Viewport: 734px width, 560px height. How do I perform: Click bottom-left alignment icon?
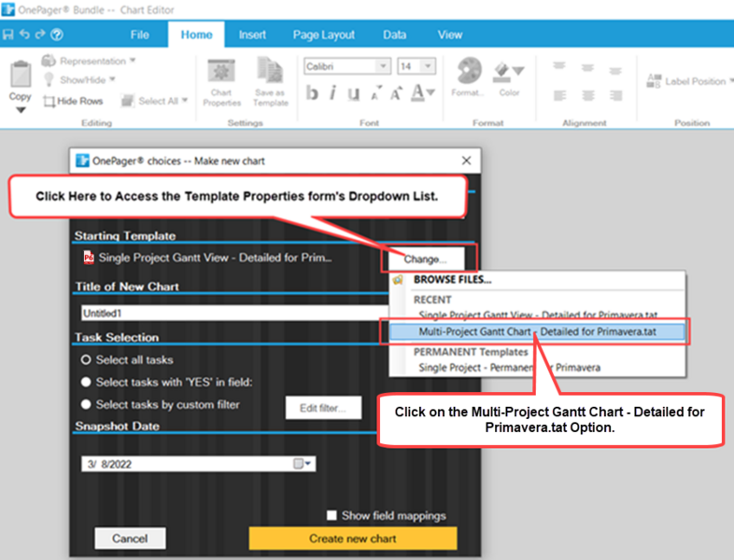pyautogui.click(x=559, y=95)
